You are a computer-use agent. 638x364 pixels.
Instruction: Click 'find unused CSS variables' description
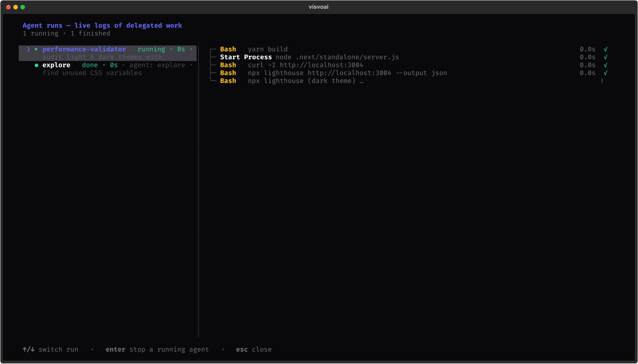92,73
